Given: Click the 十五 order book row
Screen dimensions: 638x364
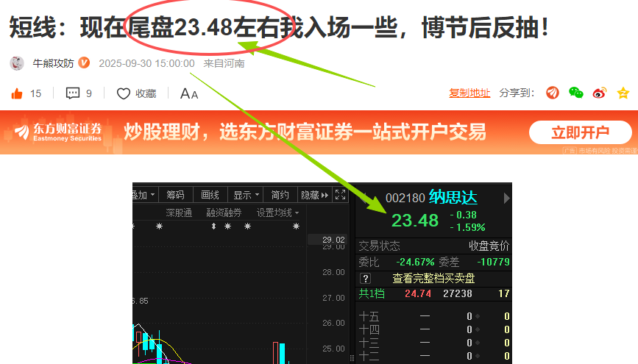Looking at the screenshot, I should point(433,316).
